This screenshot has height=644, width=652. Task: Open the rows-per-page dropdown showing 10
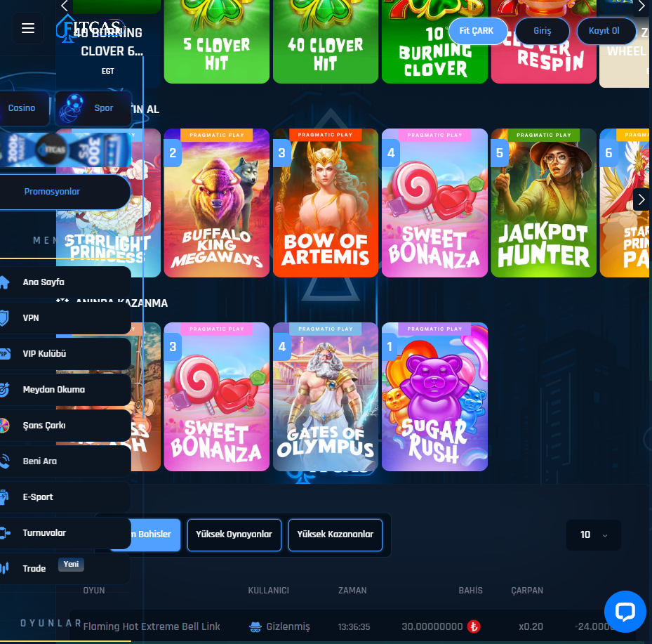tap(593, 535)
